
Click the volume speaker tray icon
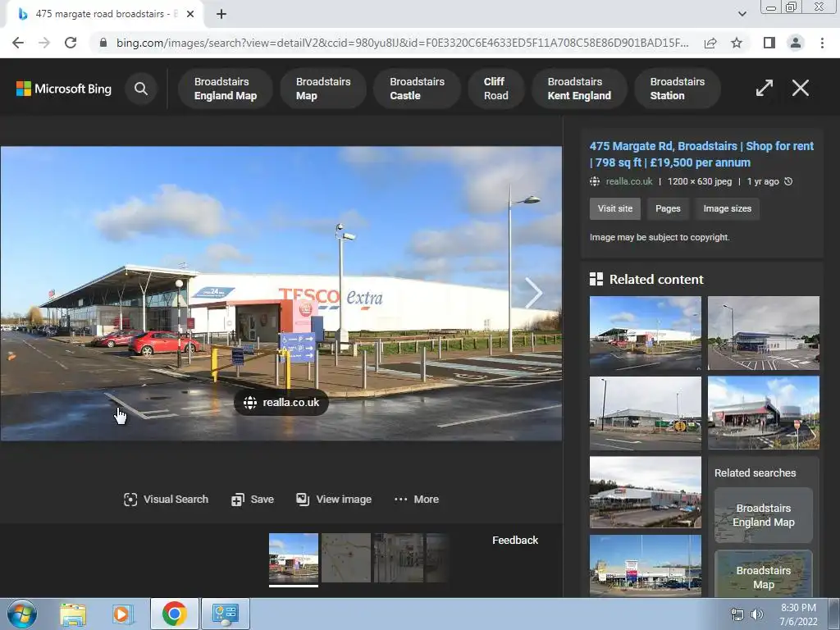(756, 614)
